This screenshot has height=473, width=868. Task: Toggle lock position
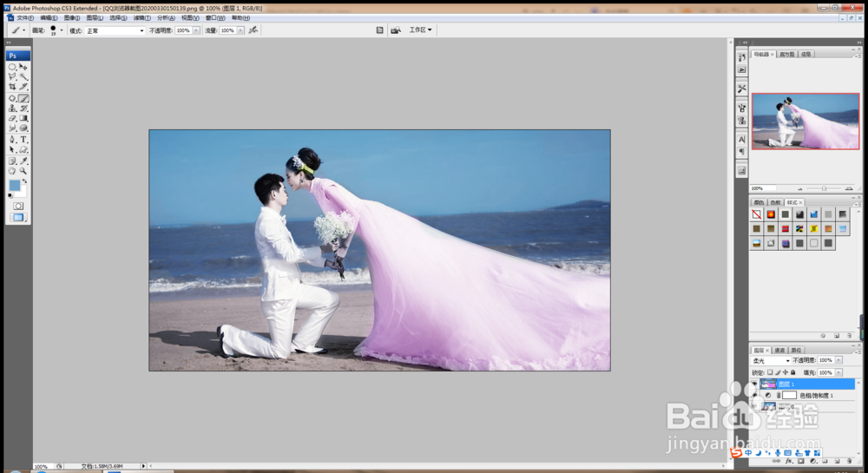click(x=786, y=372)
